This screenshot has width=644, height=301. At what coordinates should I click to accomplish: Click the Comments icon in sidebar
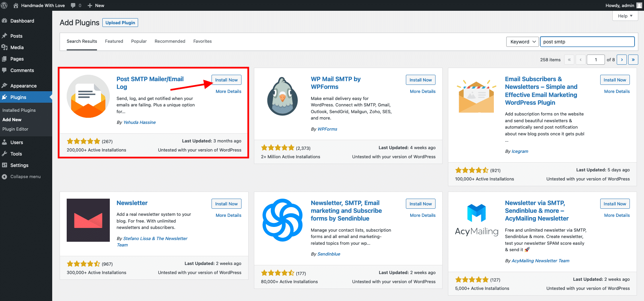point(4,70)
